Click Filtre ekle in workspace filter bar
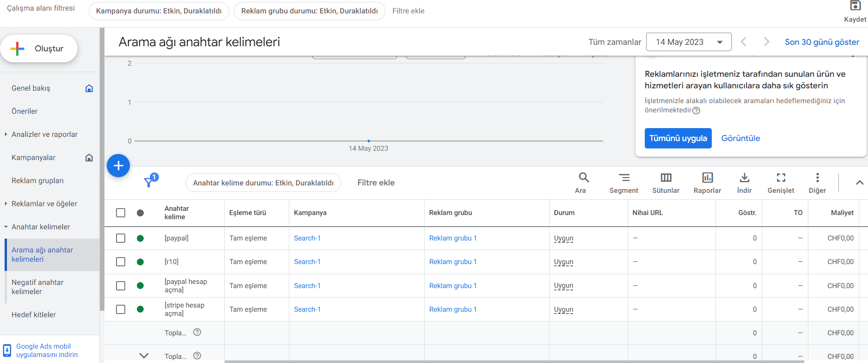The width and height of the screenshot is (868, 363). 408,11
